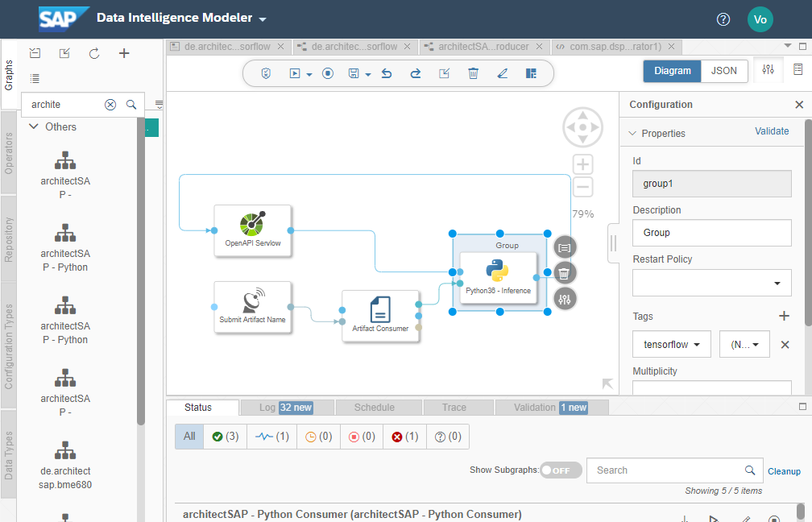The width and height of the screenshot is (812, 522).
Task: Click the Validate link in Configuration
Action: click(x=771, y=131)
